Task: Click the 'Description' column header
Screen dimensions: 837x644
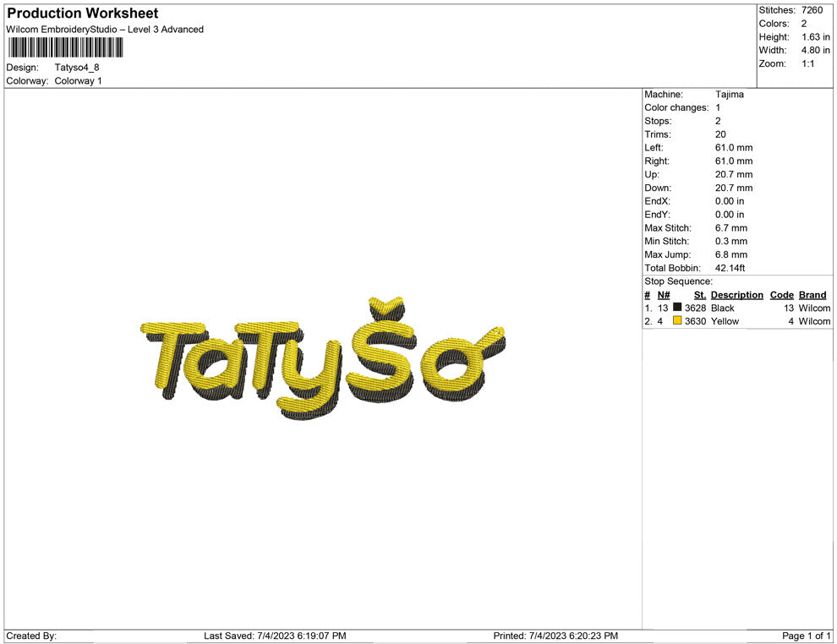Action: (x=736, y=295)
